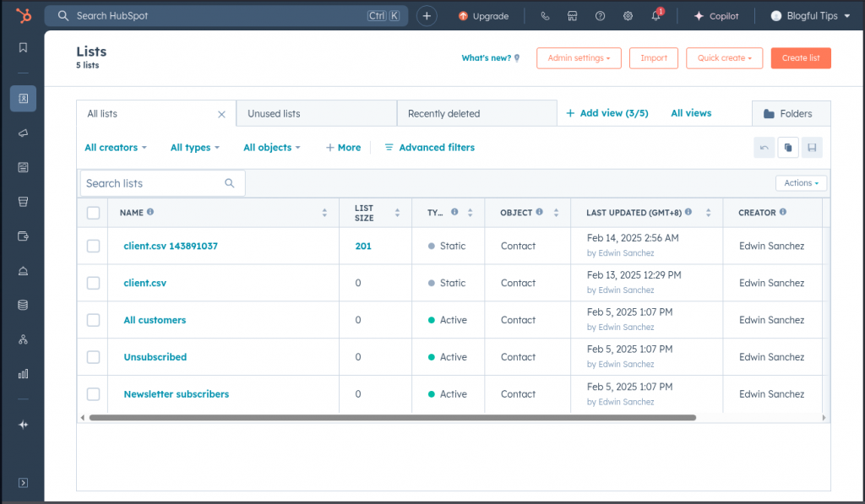Open the Marketing megaphone sidebar icon
The image size is (865, 504).
click(23, 133)
